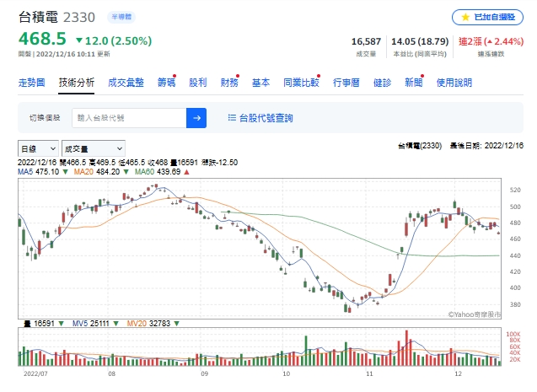Click the 16,587 volume figure
The height and width of the screenshot is (392, 537).
(x=366, y=41)
